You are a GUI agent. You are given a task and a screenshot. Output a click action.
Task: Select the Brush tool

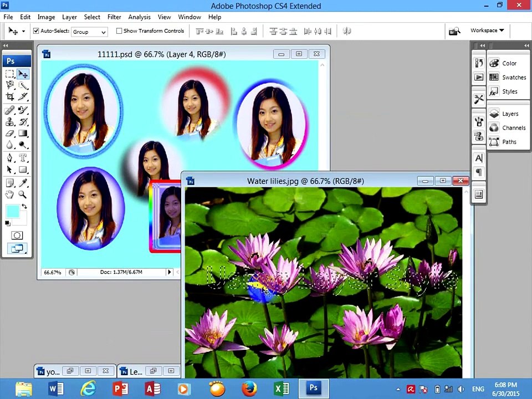[x=23, y=110]
